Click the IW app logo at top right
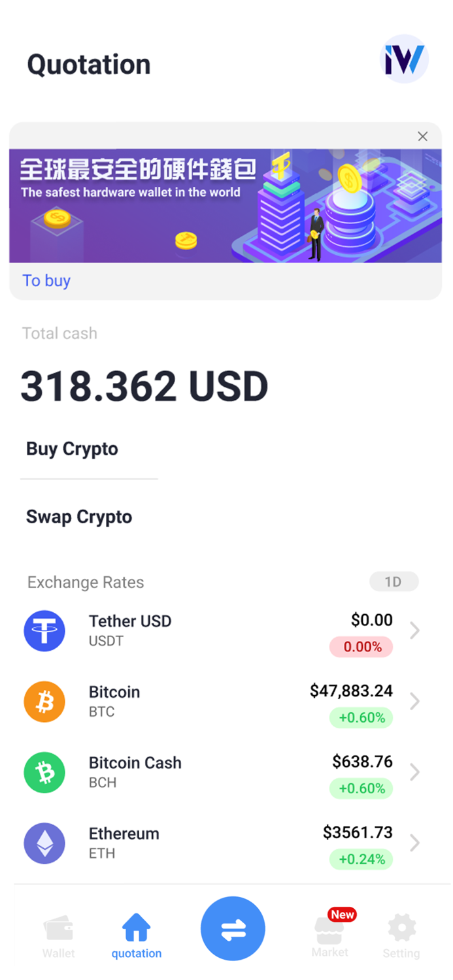This screenshot has height=980, width=453. coord(403,59)
